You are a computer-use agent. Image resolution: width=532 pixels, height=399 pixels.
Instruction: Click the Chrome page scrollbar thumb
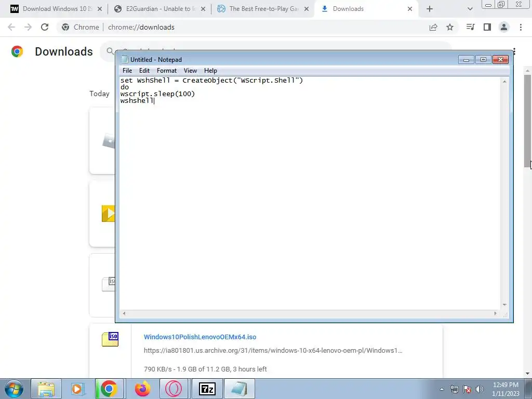coord(527,121)
